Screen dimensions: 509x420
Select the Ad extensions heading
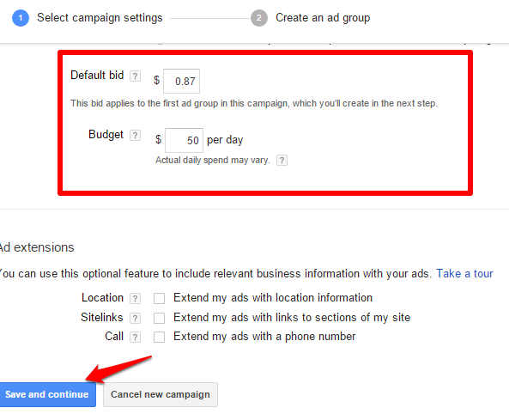tap(37, 247)
